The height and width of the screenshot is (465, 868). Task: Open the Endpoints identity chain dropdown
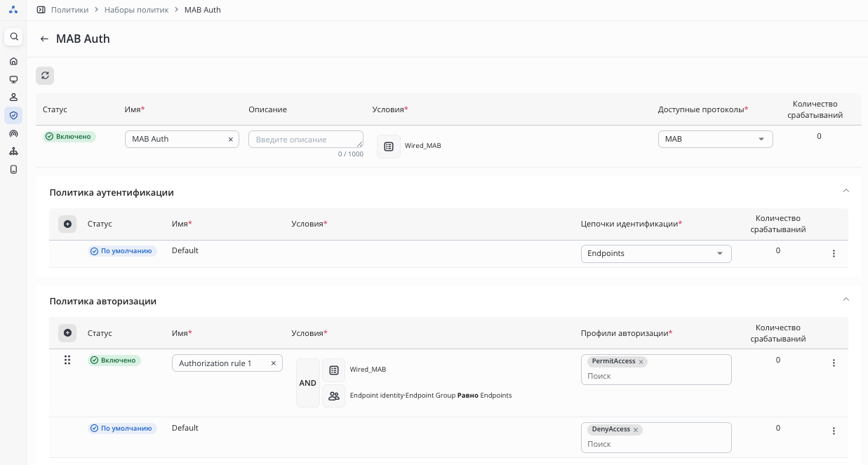pyautogui.click(x=656, y=253)
